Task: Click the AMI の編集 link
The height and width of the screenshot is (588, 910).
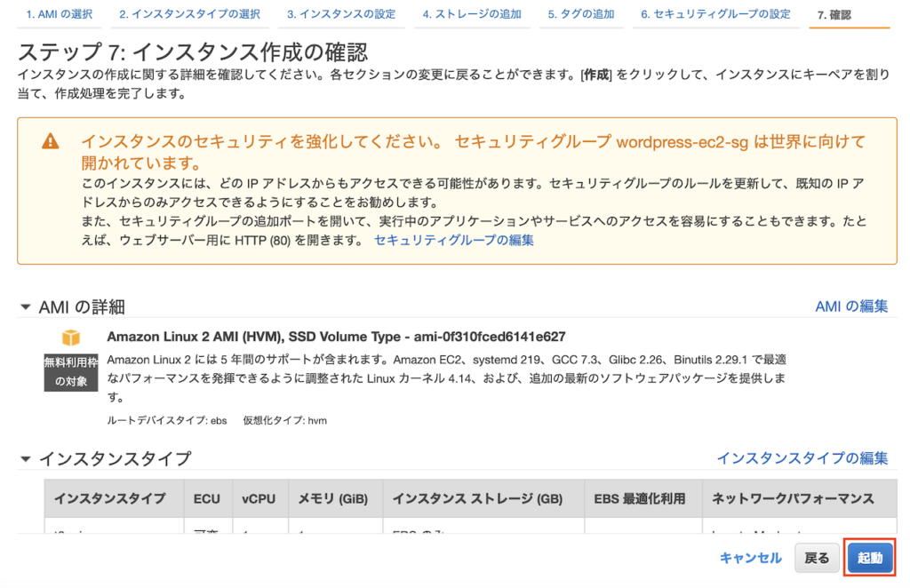Action: (x=850, y=306)
